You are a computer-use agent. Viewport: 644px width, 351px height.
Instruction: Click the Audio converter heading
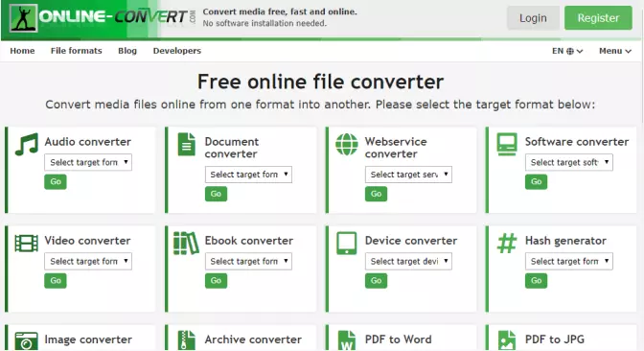coord(88,142)
